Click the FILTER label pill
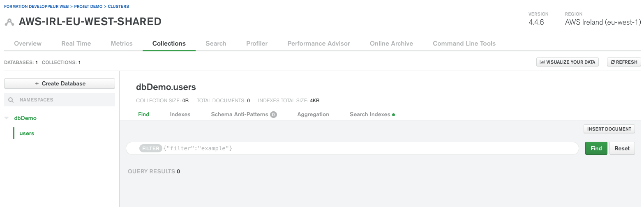Image resolution: width=644 pixels, height=207 pixels. click(151, 148)
